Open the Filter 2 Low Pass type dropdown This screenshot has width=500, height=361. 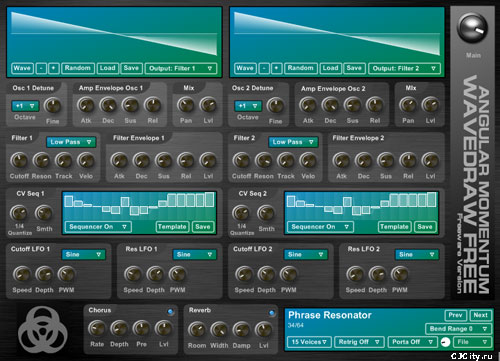pos(293,142)
